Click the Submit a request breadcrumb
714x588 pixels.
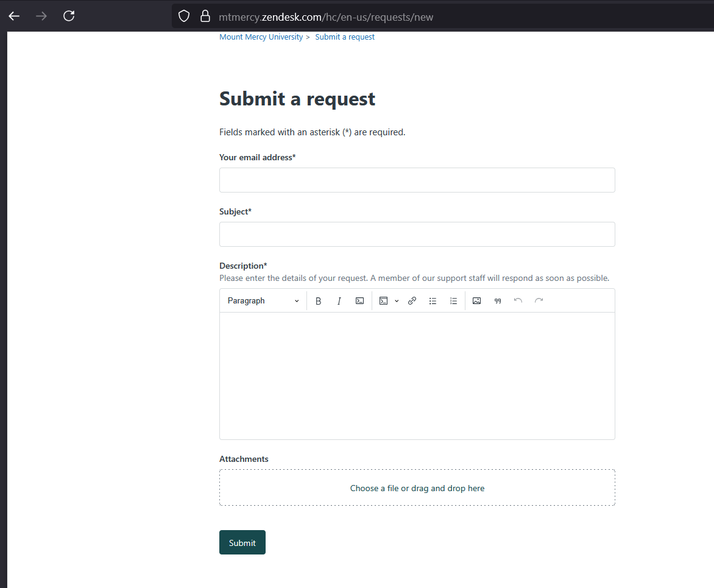[x=345, y=37]
